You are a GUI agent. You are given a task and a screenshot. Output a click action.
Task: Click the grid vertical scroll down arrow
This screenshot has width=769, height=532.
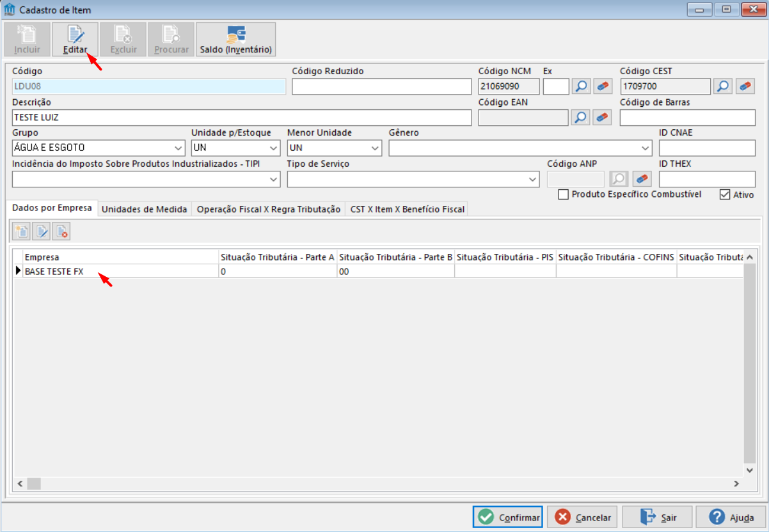point(750,470)
